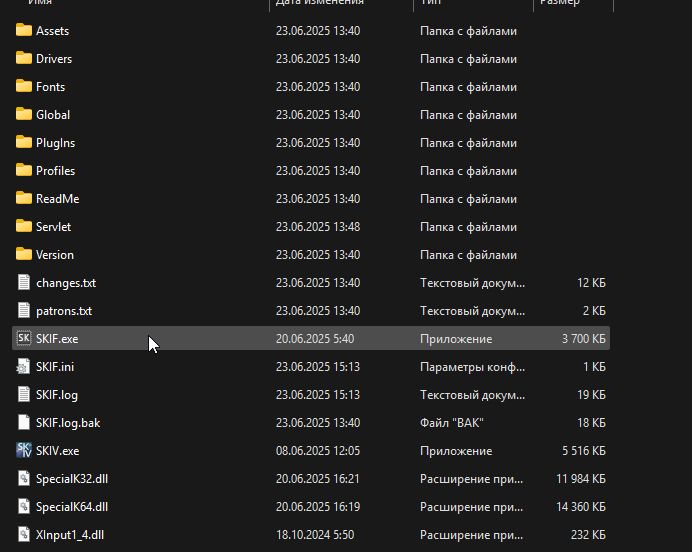Click the folder name Profiles

point(56,171)
